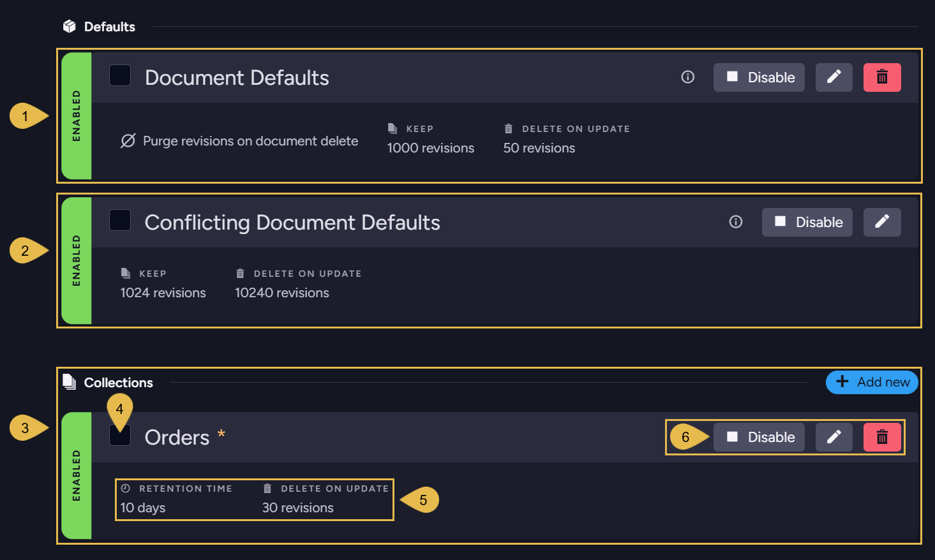Click the 30 revisions value in Orders
The width and height of the screenshot is (935, 560).
click(x=298, y=508)
